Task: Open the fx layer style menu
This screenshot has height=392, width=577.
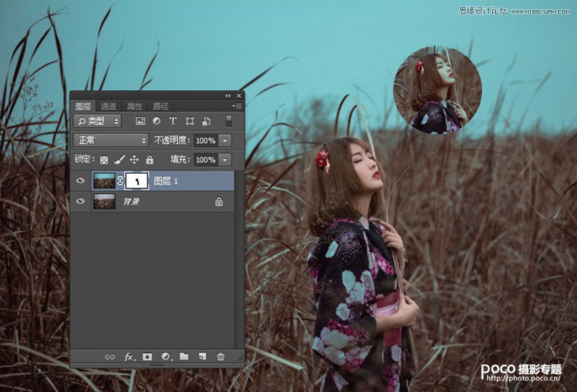Action: coord(128,356)
